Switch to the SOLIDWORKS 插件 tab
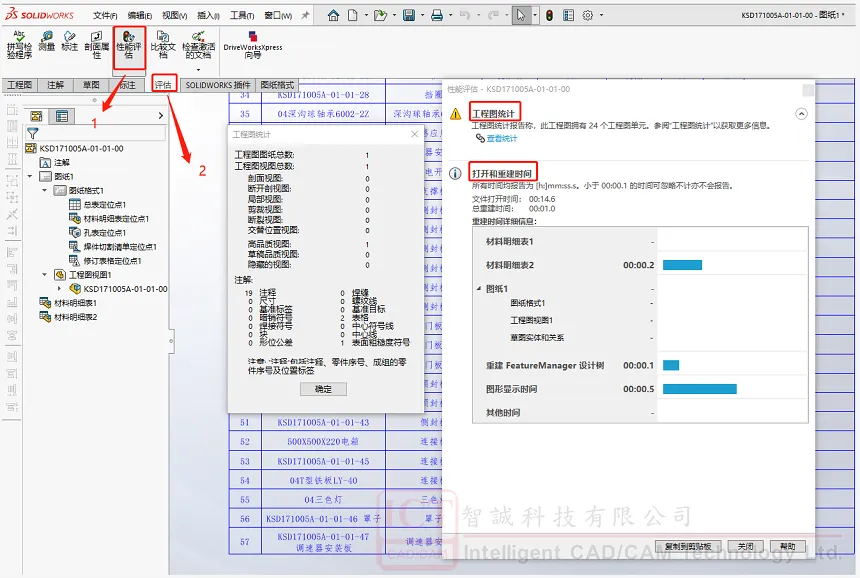The height and width of the screenshot is (578, 860). click(x=218, y=85)
